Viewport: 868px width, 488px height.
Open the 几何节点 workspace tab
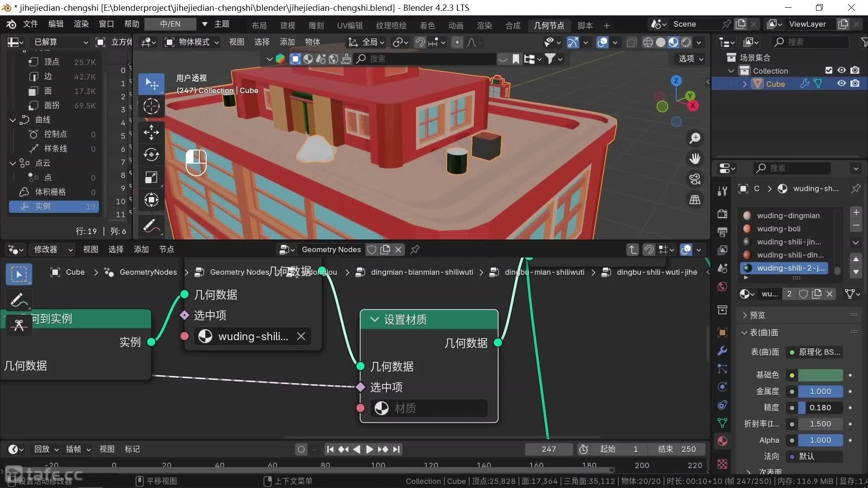coord(548,25)
